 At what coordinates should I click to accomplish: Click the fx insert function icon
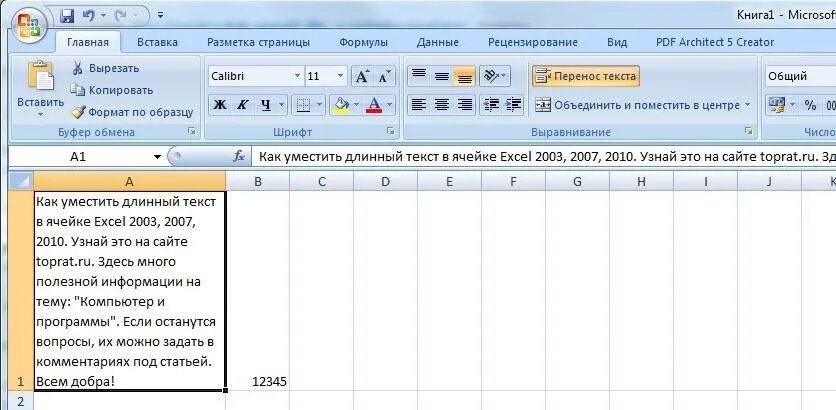[239, 157]
